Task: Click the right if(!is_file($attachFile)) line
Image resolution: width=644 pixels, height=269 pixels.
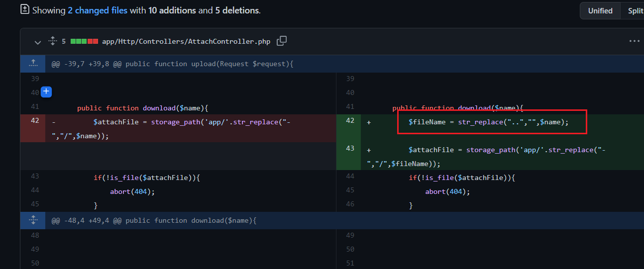Action: [x=462, y=178]
